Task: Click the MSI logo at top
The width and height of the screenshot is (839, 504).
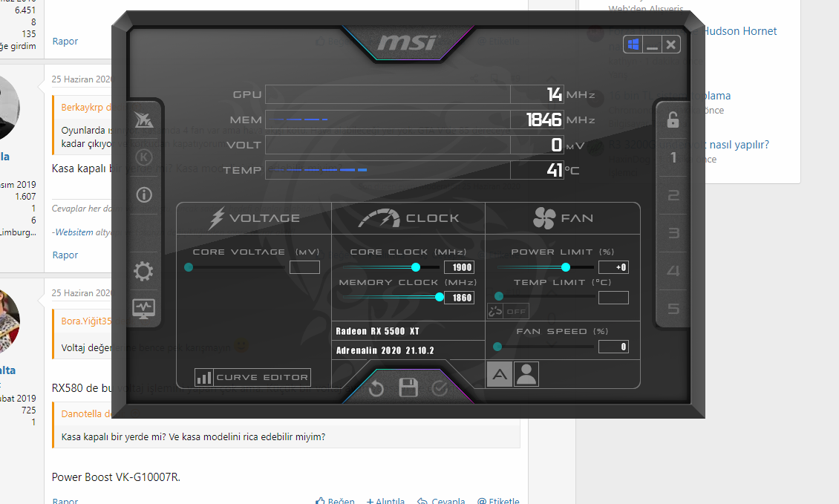Action: point(408,42)
